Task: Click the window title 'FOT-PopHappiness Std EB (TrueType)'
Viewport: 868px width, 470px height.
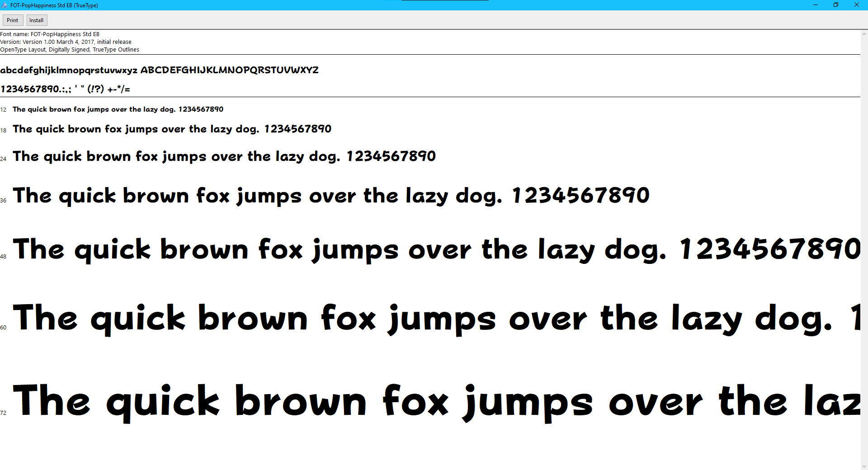Action: pos(54,5)
